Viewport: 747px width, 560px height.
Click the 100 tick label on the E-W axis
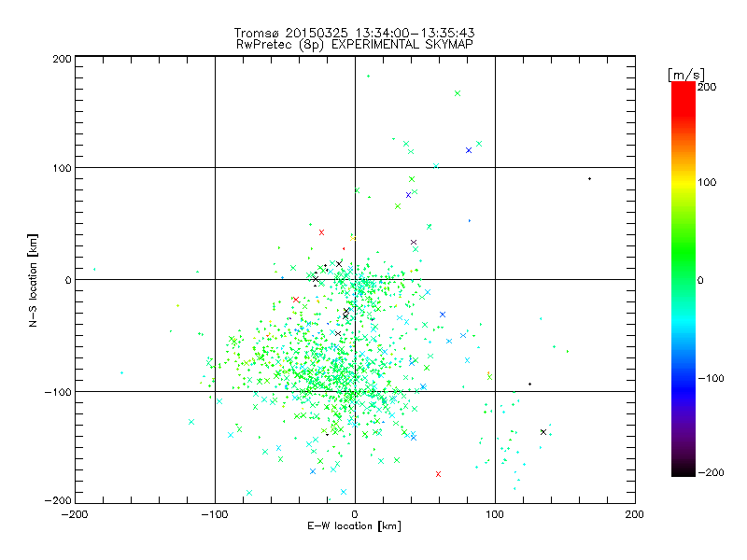click(495, 514)
